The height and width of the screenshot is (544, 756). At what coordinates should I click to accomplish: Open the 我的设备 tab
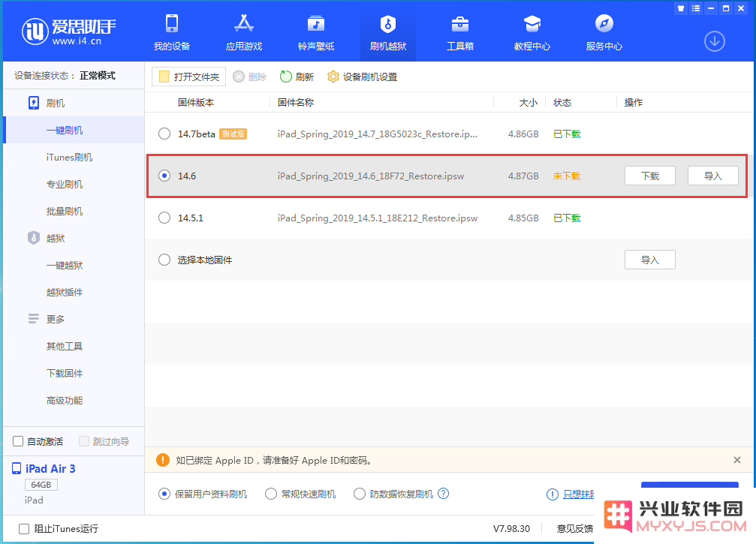pos(172,33)
